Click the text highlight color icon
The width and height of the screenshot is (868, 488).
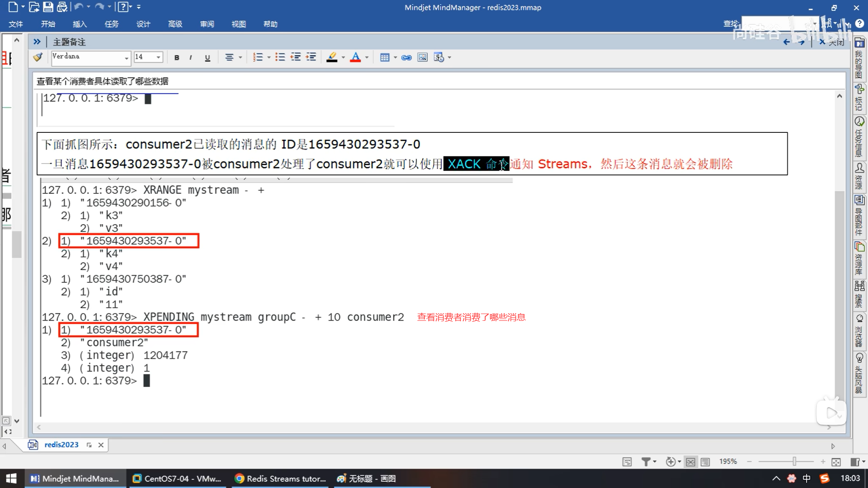coord(332,57)
